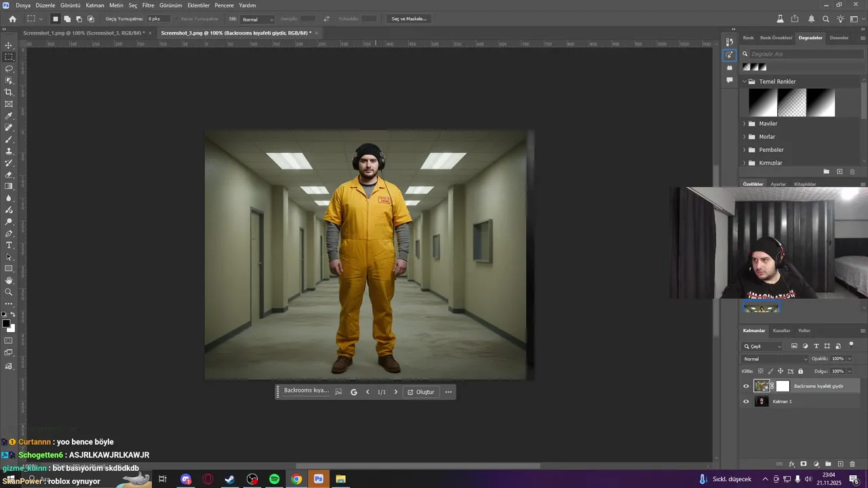Viewport: 868px width, 488px height.
Task: Toggle layer filtering switch on or off
Action: tap(851, 345)
